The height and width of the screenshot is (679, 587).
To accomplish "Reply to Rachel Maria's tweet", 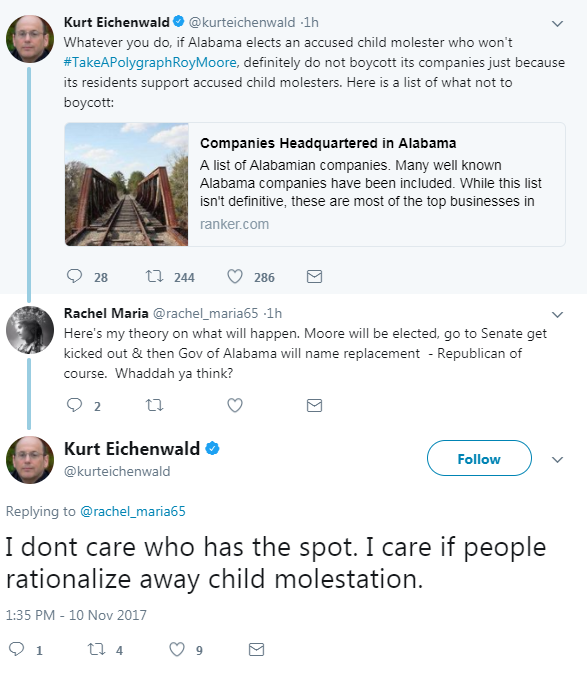I will pyautogui.click(x=74, y=405).
